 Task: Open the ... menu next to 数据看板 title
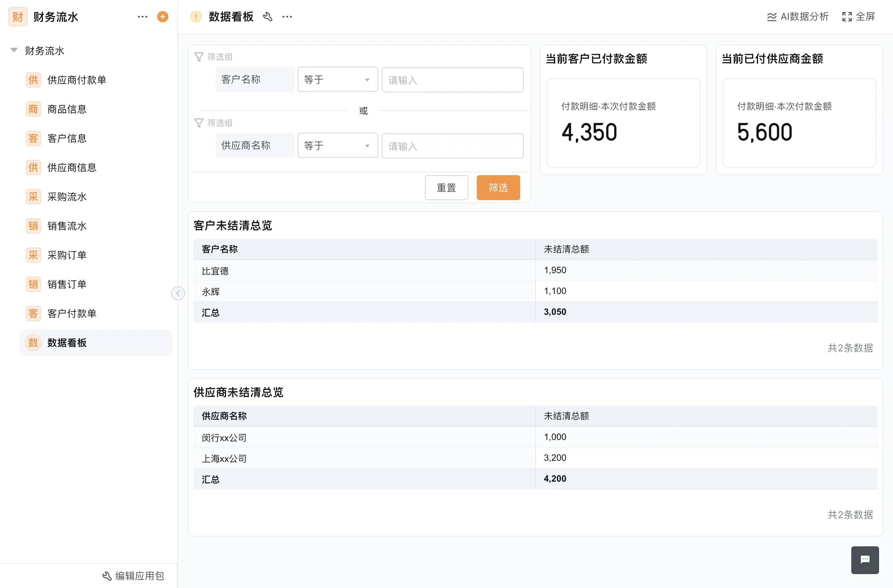pos(287,16)
